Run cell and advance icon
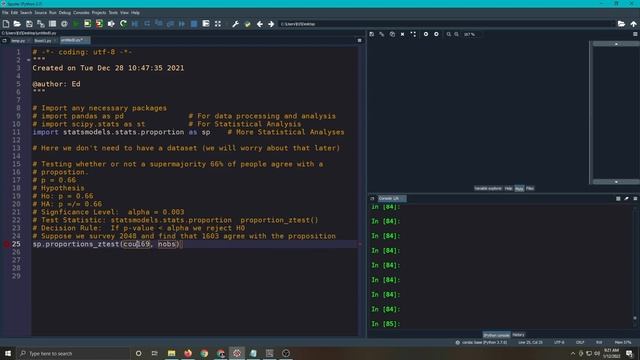This screenshot has height=360, width=640. pyautogui.click(x=99, y=24)
